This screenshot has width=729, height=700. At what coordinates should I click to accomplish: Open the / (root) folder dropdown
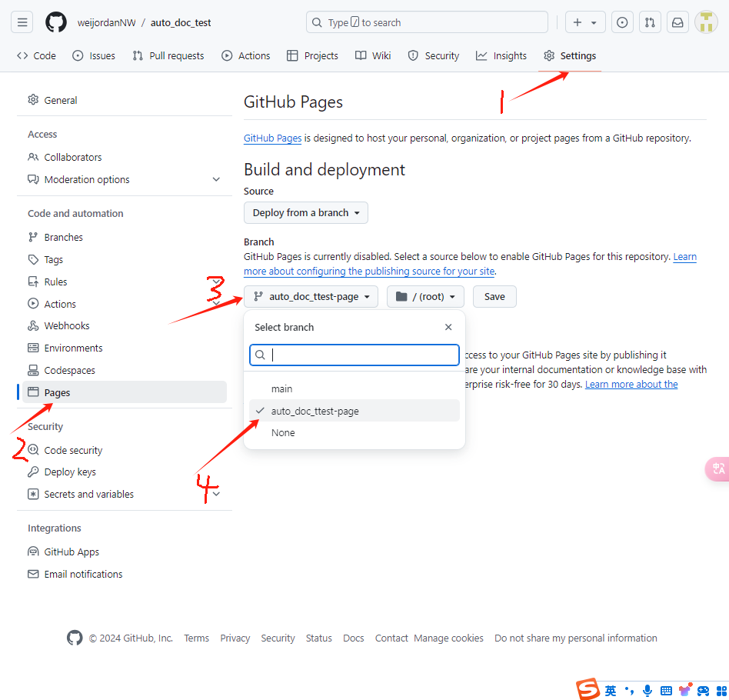coord(425,297)
